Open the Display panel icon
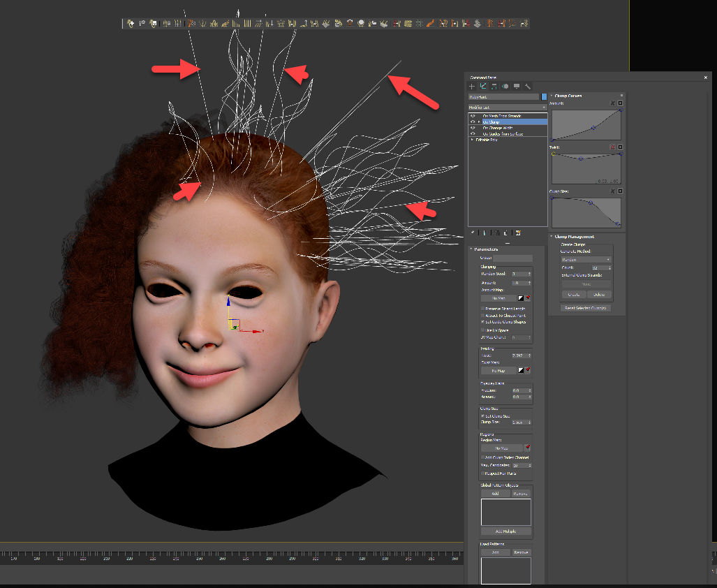 click(x=517, y=86)
